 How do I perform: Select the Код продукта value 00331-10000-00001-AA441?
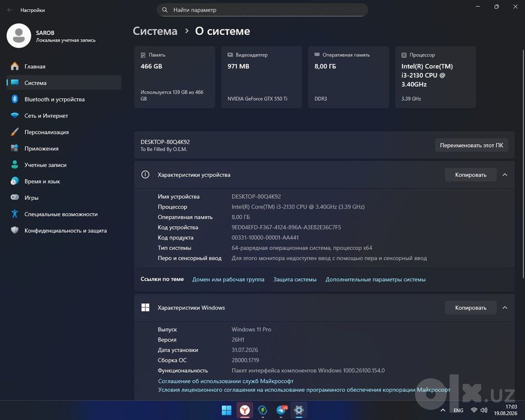click(x=265, y=238)
